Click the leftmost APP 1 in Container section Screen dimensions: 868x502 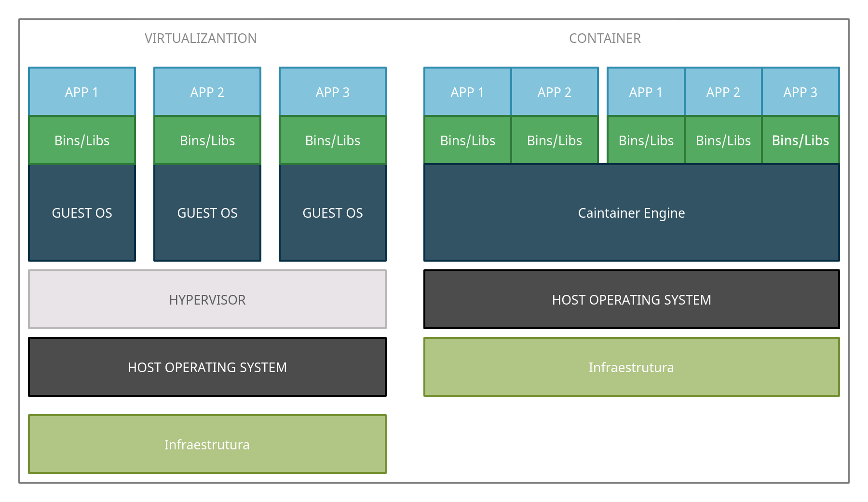pos(467,92)
